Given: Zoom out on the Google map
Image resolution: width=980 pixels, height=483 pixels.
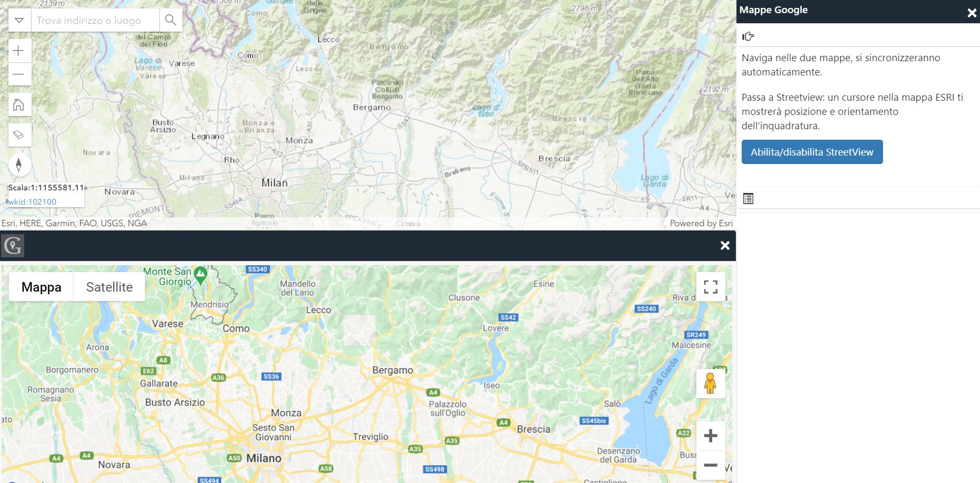Looking at the screenshot, I should coord(711,465).
